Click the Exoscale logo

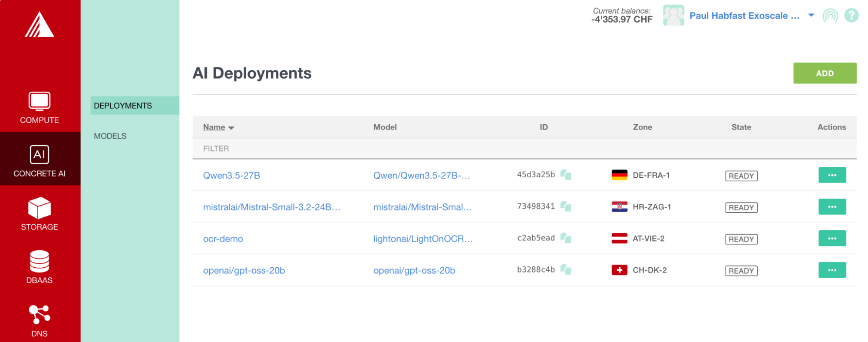tap(40, 24)
